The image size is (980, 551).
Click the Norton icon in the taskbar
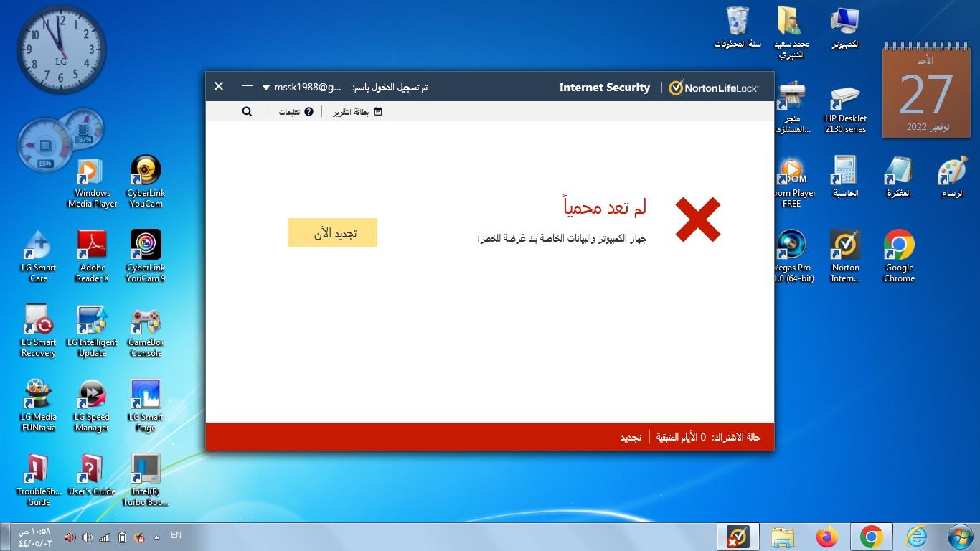point(738,537)
